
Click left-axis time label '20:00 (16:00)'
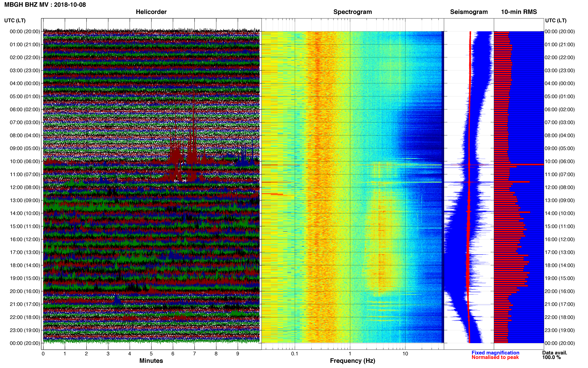[x=25, y=291]
